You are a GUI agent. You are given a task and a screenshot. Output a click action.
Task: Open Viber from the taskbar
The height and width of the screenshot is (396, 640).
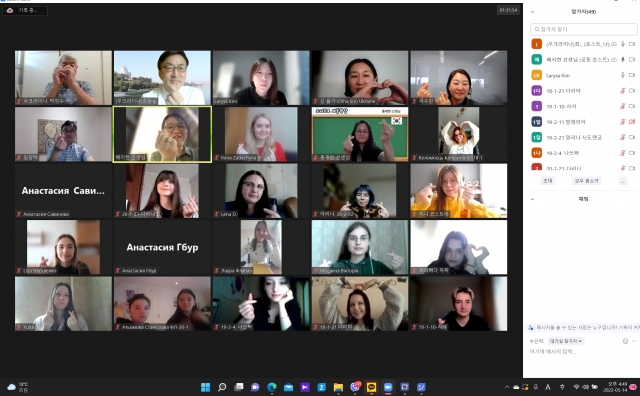click(355, 387)
